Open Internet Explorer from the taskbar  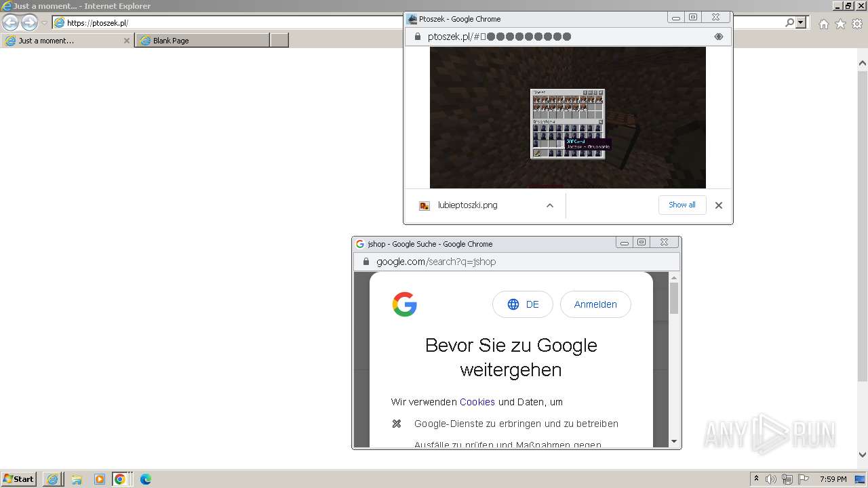tap(52, 479)
